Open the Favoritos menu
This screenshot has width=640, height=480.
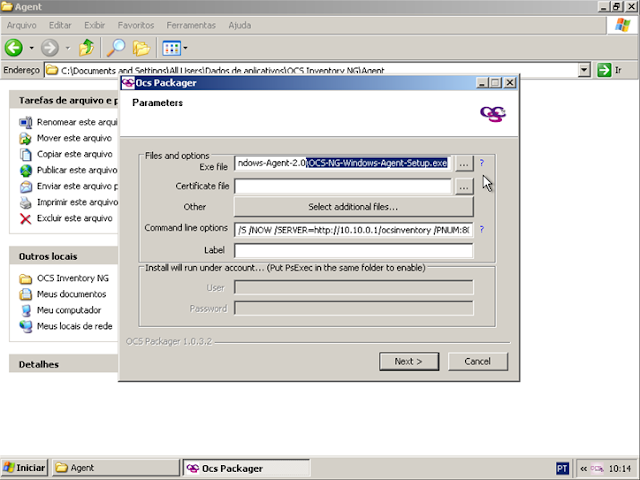[x=136, y=25]
